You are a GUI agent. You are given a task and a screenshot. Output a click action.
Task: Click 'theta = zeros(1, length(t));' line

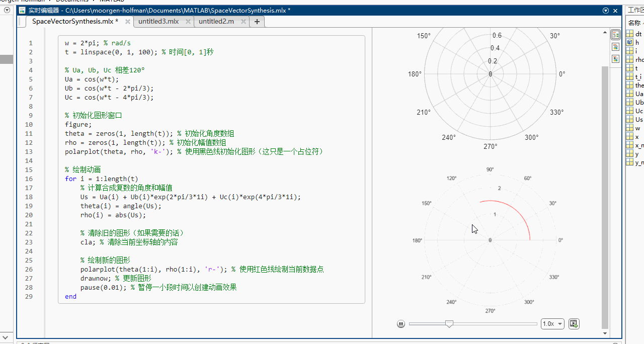(x=120, y=134)
